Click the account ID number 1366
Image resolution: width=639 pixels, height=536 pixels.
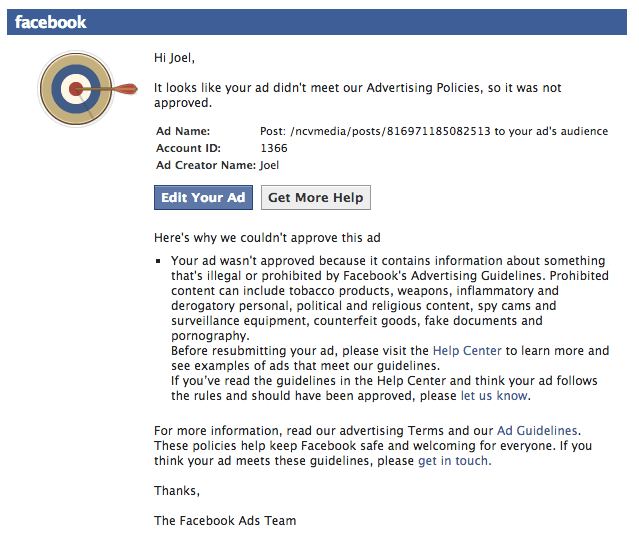[274, 148]
